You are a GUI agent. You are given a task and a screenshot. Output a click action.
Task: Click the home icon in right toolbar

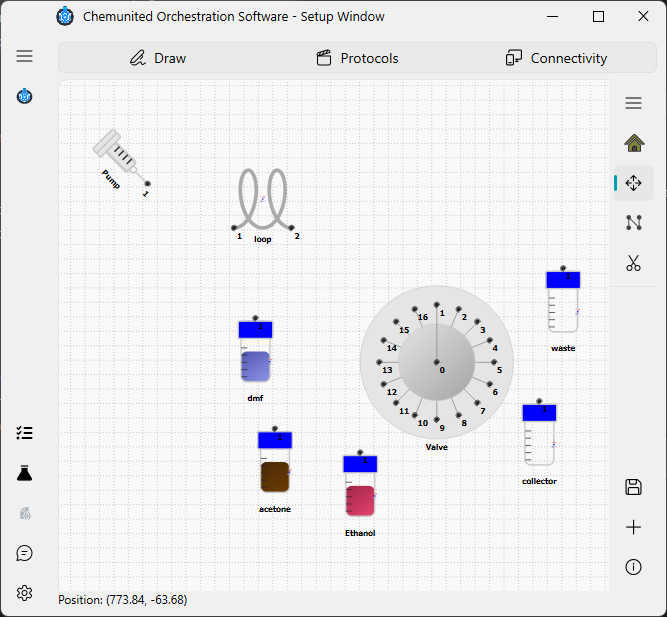click(634, 143)
